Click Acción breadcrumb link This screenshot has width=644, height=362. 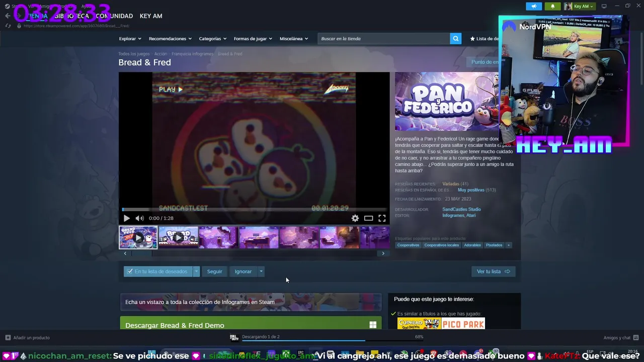pyautogui.click(x=160, y=54)
